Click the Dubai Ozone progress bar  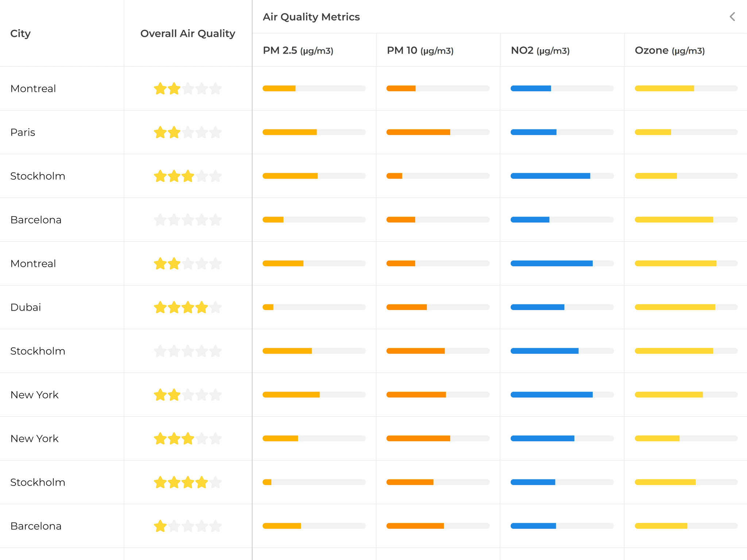686,307
